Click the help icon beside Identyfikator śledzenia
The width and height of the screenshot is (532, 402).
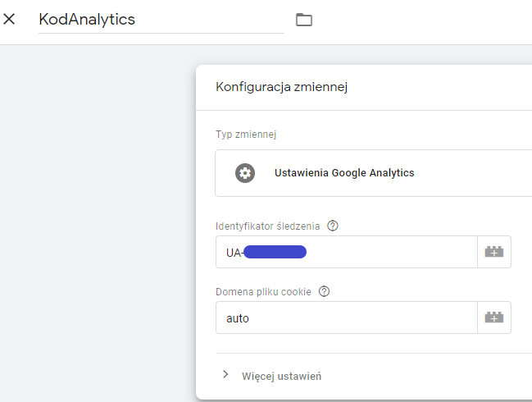click(x=333, y=226)
